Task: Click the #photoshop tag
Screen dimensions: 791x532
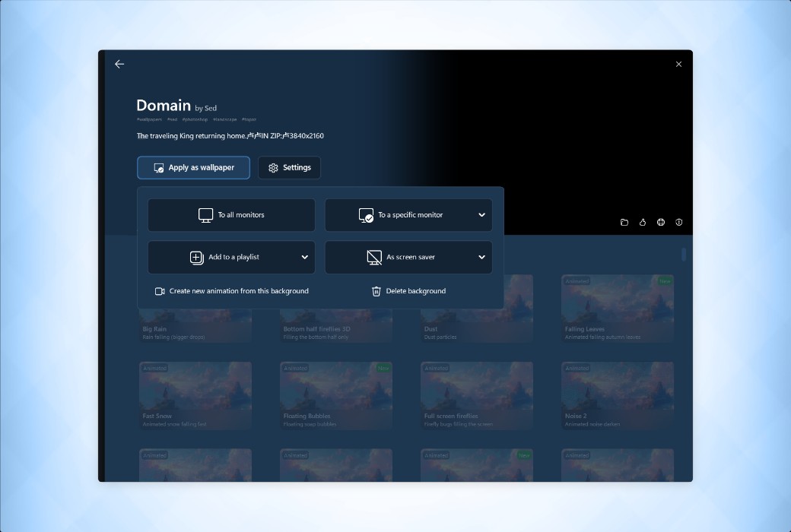Action: tap(195, 119)
